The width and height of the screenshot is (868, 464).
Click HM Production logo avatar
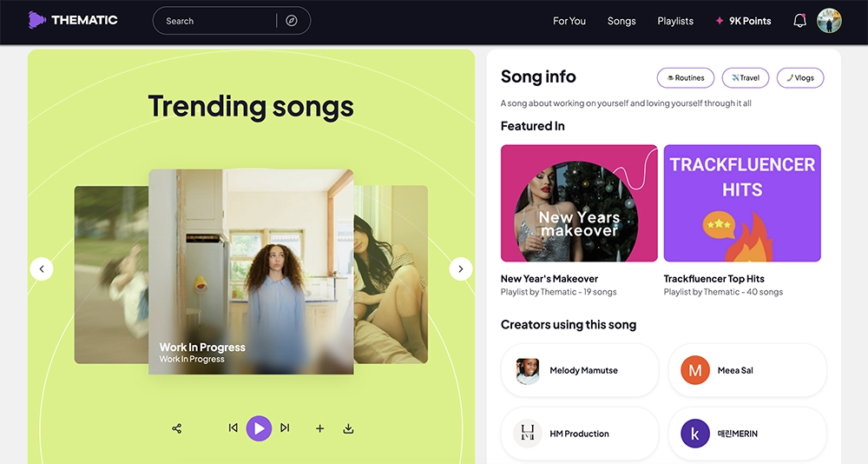pyautogui.click(x=528, y=434)
